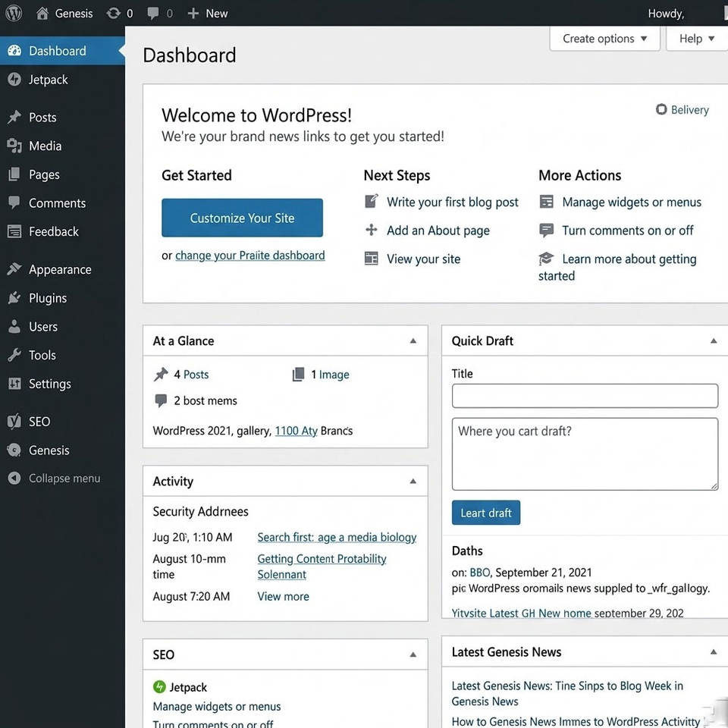
Task: Select the Dashboard menu item
Action: (62, 51)
